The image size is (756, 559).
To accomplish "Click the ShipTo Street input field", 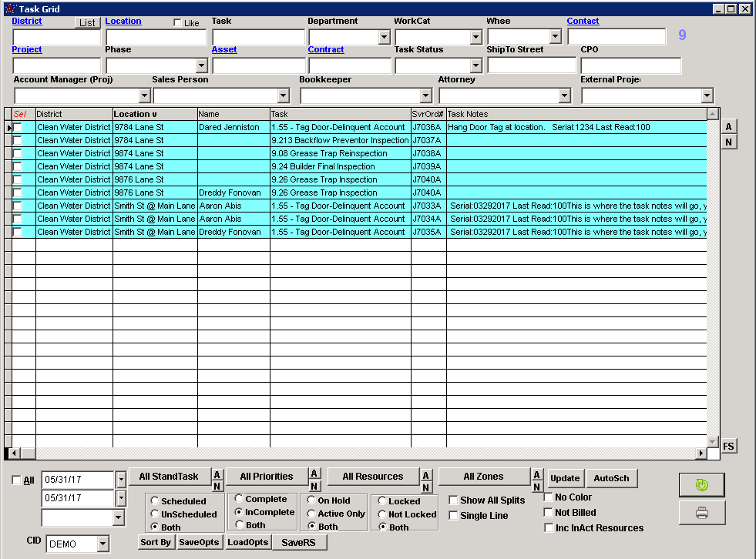I will coord(532,65).
